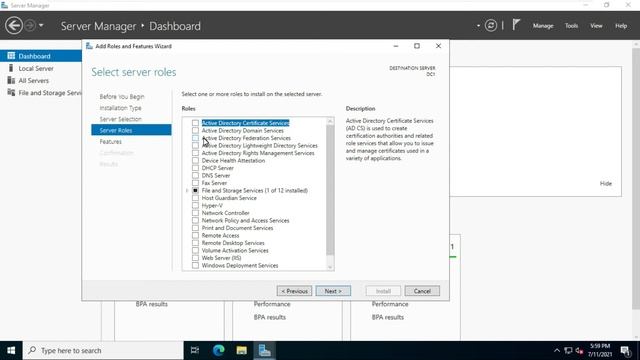Check Active Directory Certificate Services
The height and width of the screenshot is (360, 640).
195,123
